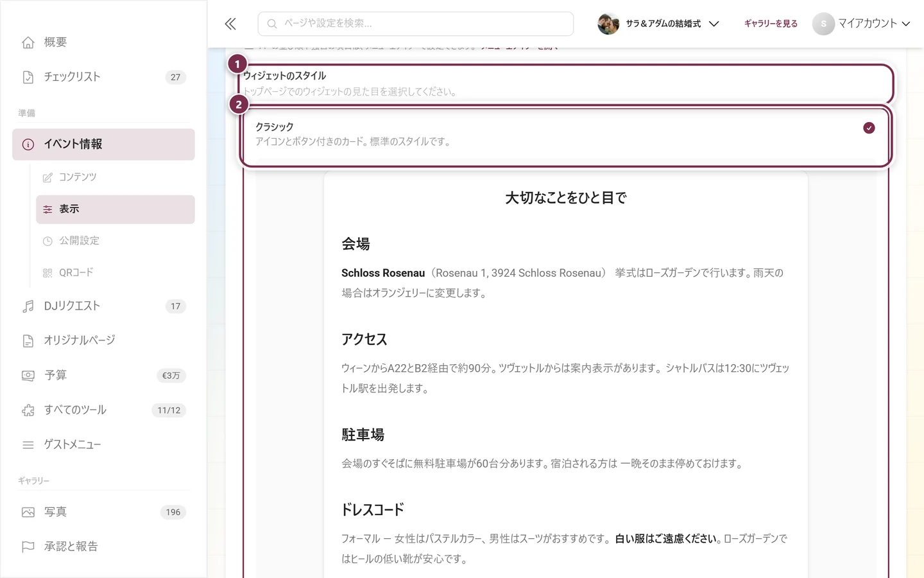
Task: Click the QRコード grid icon
Action: 47,273
